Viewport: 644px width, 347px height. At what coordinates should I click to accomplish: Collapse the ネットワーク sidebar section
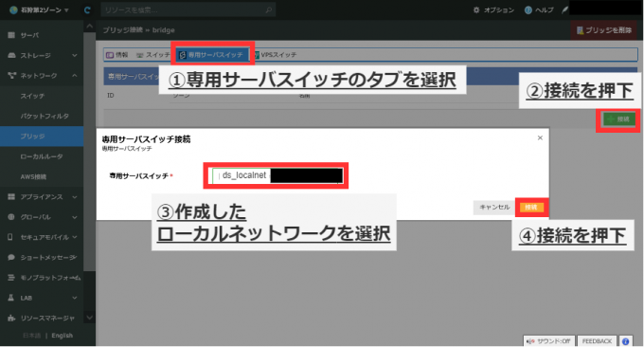(x=42, y=75)
